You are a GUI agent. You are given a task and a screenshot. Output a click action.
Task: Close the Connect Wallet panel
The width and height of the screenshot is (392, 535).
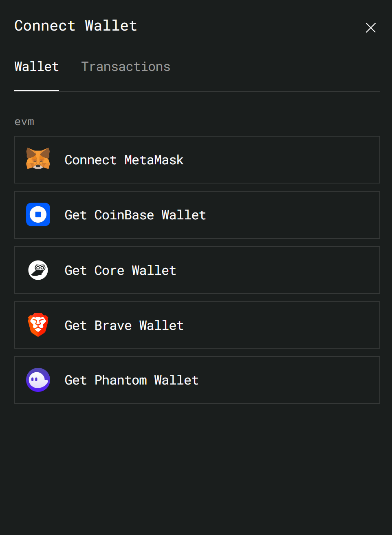coord(370,28)
